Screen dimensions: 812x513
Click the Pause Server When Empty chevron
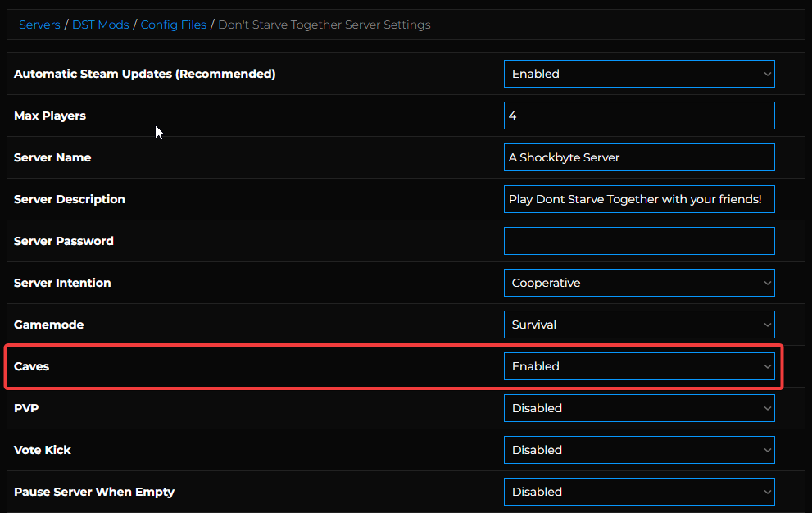pos(767,492)
